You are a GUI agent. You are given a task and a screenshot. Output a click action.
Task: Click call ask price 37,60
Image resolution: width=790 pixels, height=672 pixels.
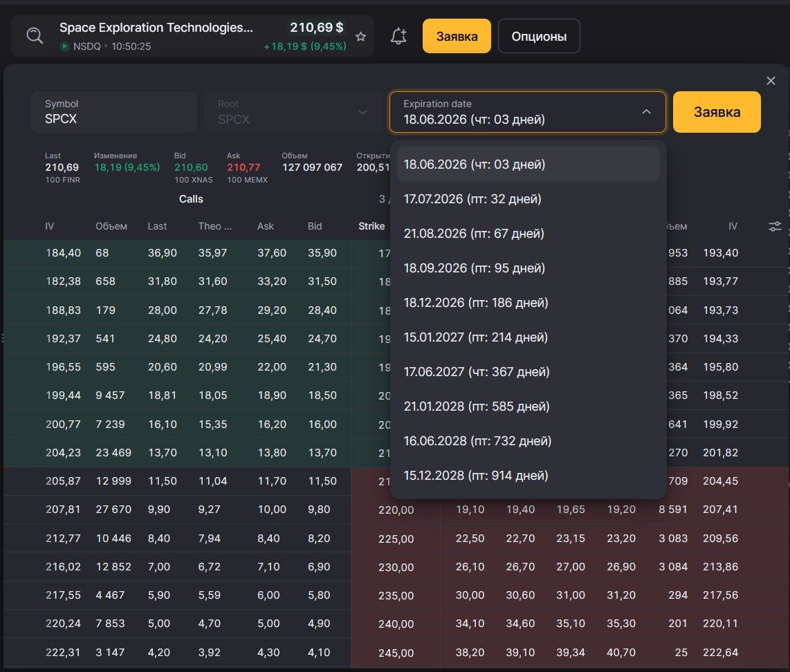[x=272, y=253]
